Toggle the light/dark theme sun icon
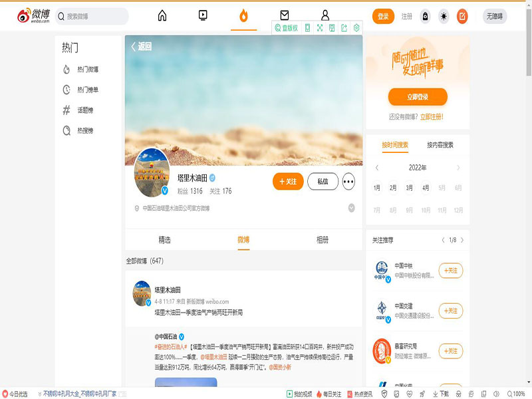532x399 pixels. pos(444,16)
